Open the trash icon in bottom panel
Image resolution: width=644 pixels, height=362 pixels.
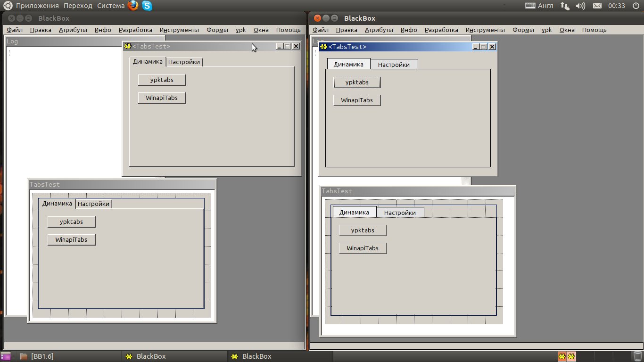(x=638, y=356)
